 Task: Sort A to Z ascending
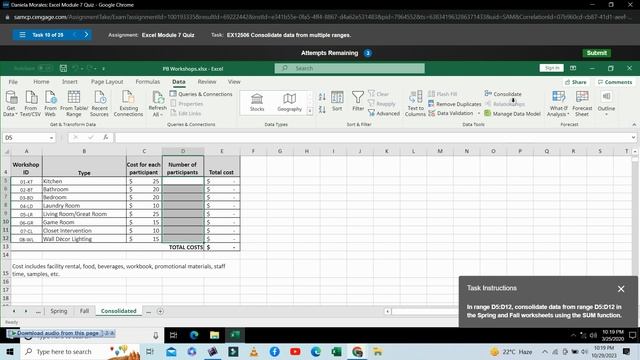(322, 97)
